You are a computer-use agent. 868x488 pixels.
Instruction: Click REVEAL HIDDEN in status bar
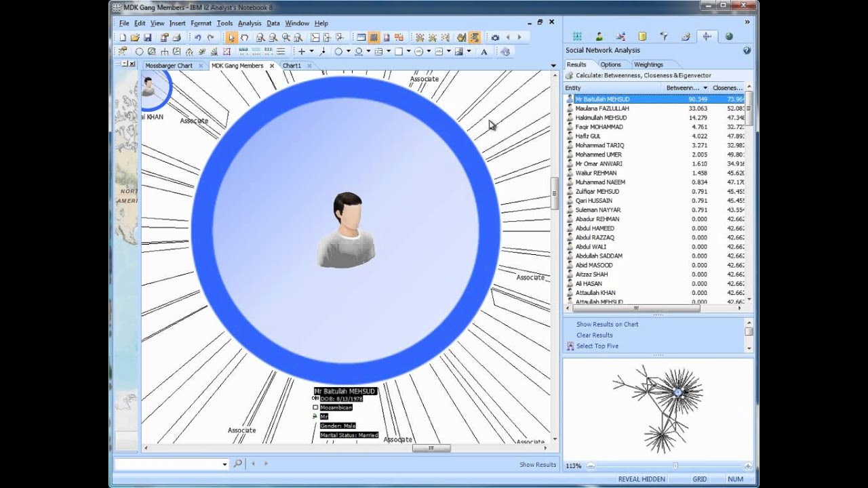pos(642,479)
